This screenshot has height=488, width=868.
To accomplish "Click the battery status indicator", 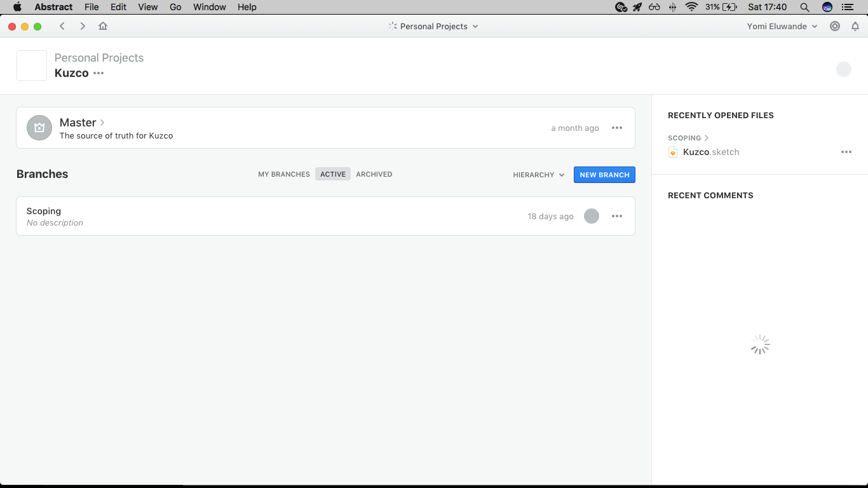I will (x=721, y=7).
